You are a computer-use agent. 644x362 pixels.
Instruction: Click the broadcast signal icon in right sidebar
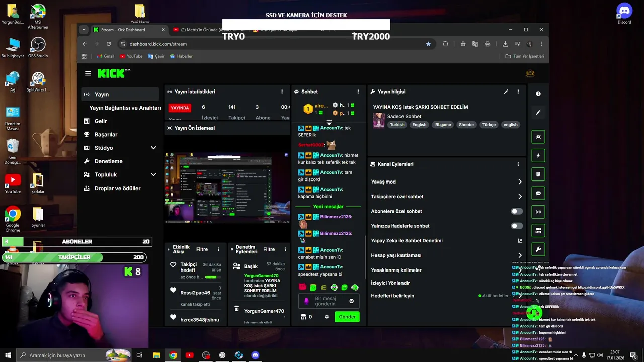538,212
